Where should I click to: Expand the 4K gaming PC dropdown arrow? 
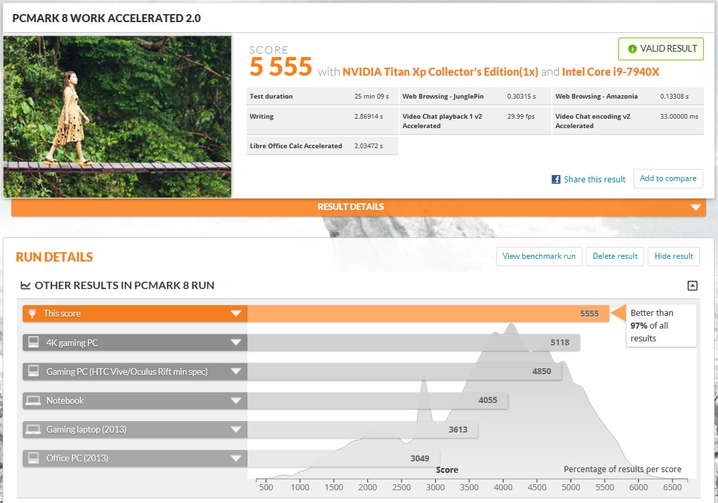coord(236,342)
